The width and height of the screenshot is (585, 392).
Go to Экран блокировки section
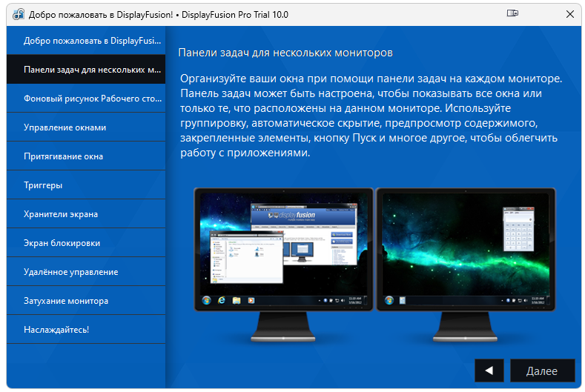[86, 243]
